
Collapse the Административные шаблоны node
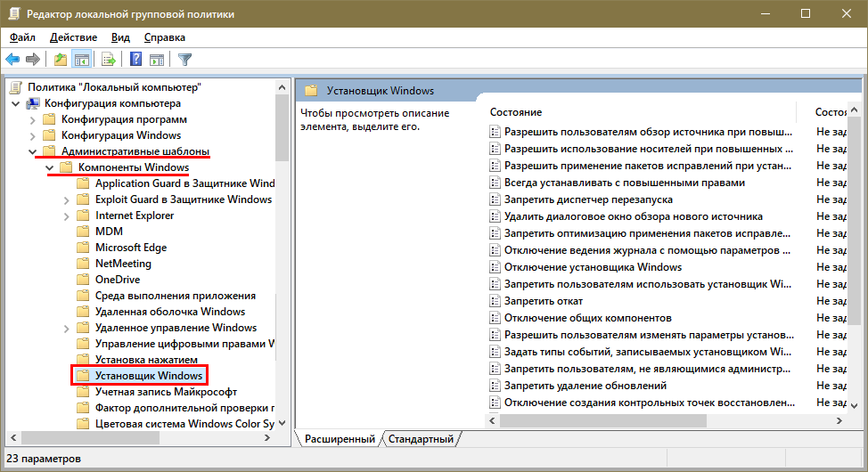pos(33,151)
